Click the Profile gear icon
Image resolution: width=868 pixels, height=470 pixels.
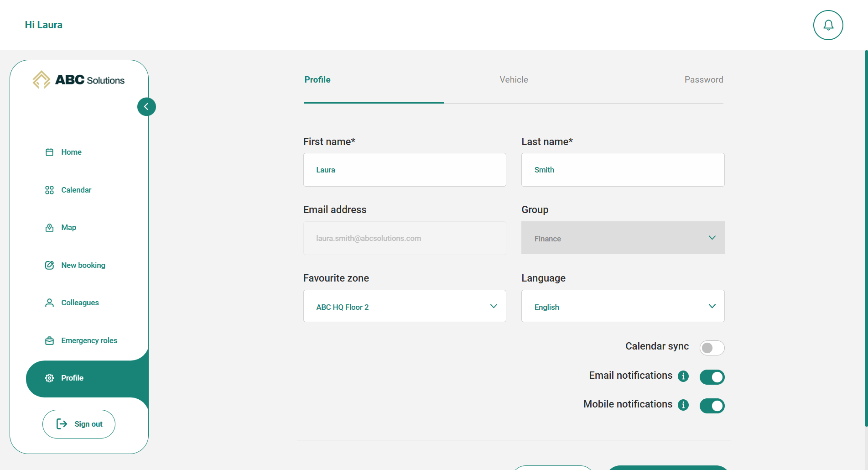50,378
